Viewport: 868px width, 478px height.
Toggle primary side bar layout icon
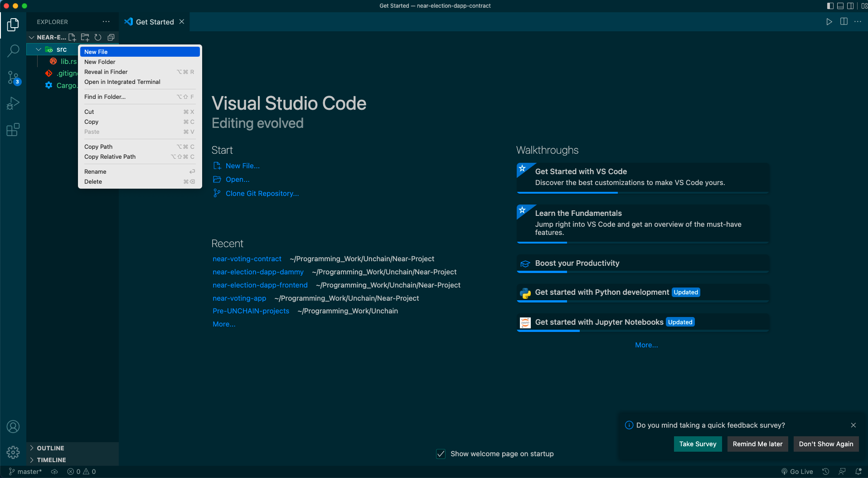[830, 6]
